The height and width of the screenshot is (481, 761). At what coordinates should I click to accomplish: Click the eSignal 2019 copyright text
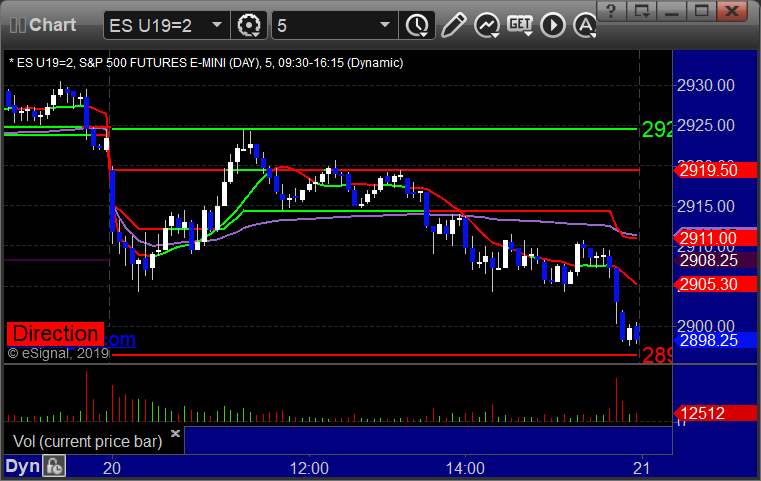pyautogui.click(x=58, y=354)
